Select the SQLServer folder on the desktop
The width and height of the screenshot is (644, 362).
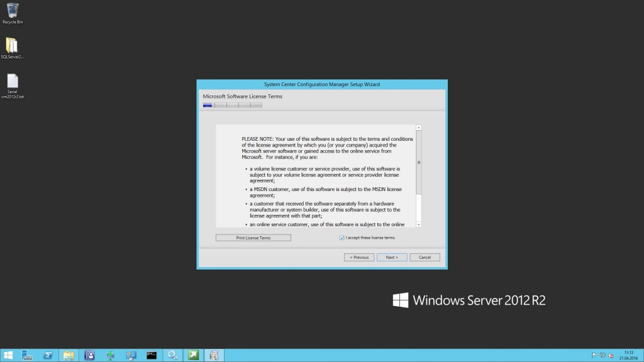coord(13,48)
